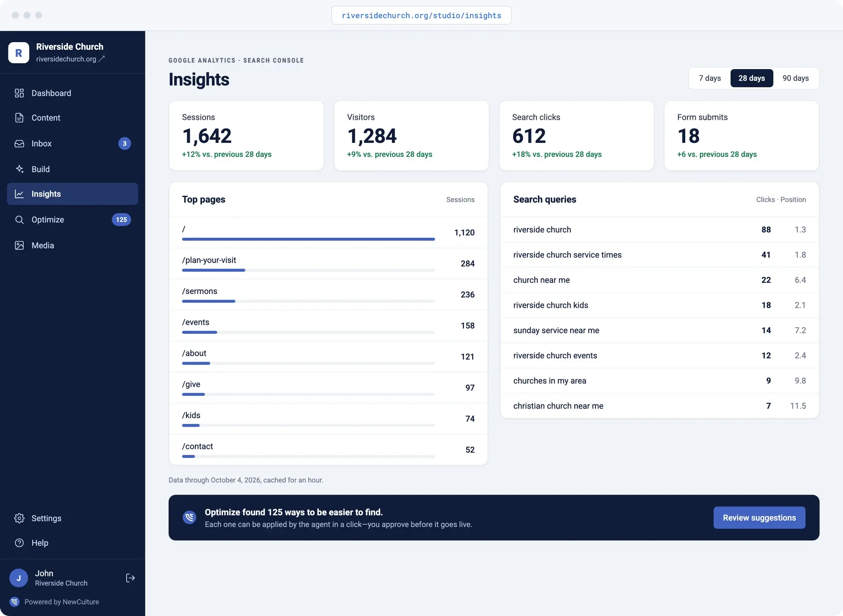
Task: Select the /give row in Top pages
Action: click(328, 387)
